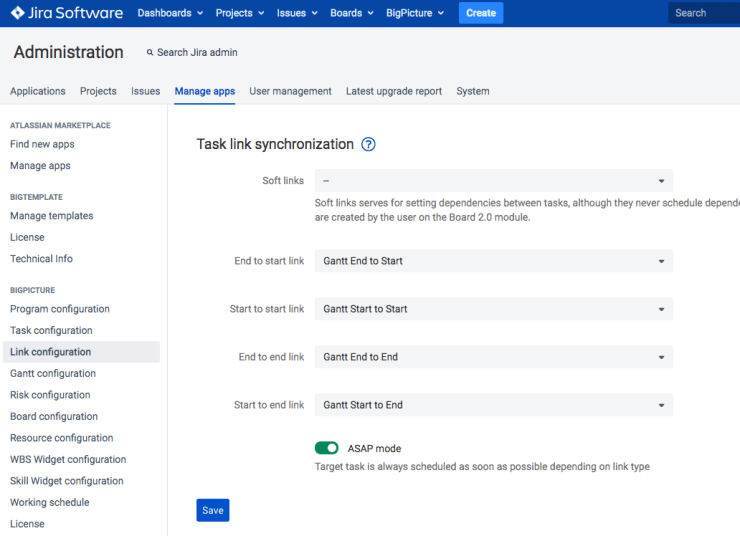Click the help icon beside Task link synchronization
This screenshot has height=536, width=740.
[368, 144]
